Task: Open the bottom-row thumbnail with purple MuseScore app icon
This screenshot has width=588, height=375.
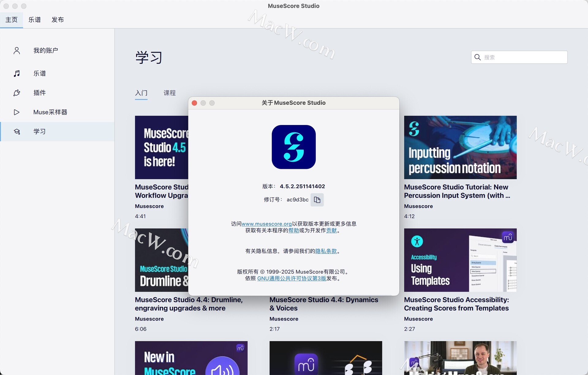Action: click(326, 358)
